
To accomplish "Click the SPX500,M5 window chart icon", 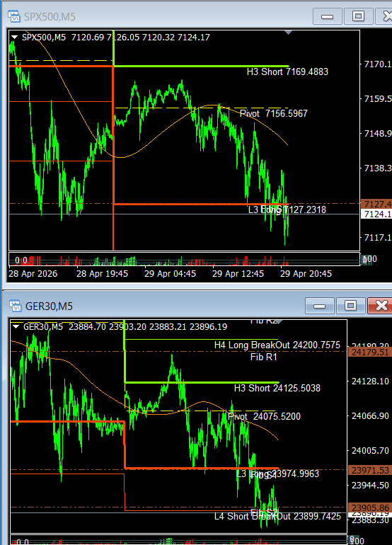I will pyautogui.click(x=14, y=16).
